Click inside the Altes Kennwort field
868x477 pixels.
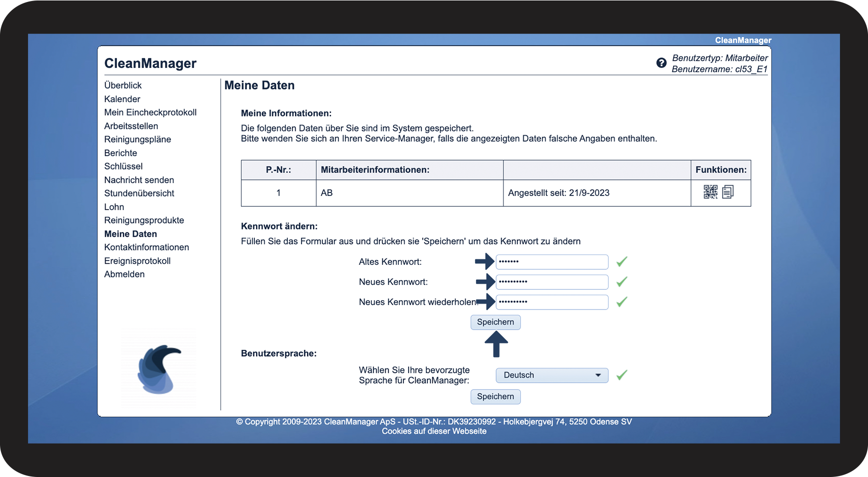point(552,262)
